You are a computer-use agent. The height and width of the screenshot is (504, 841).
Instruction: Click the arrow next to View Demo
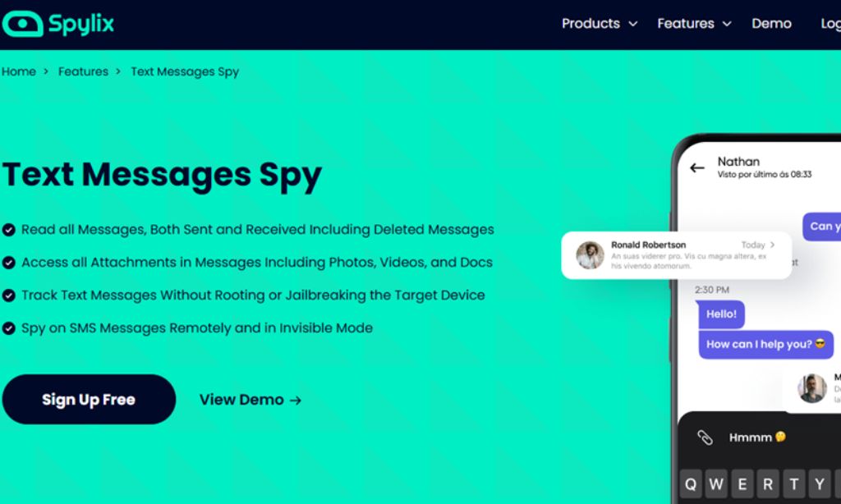click(x=296, y=400)
